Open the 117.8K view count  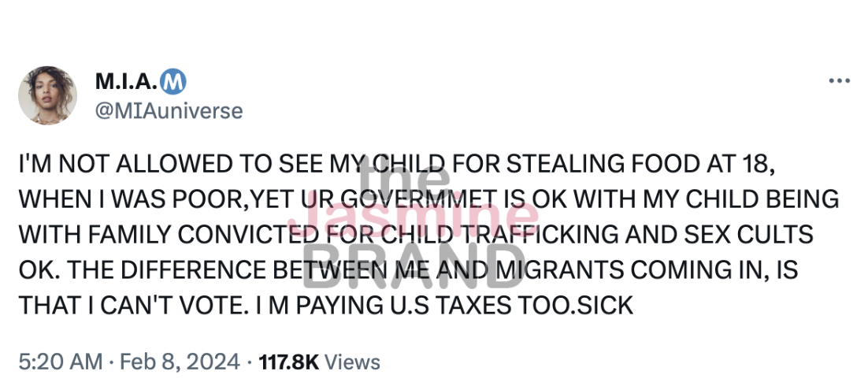pos(286,362)
